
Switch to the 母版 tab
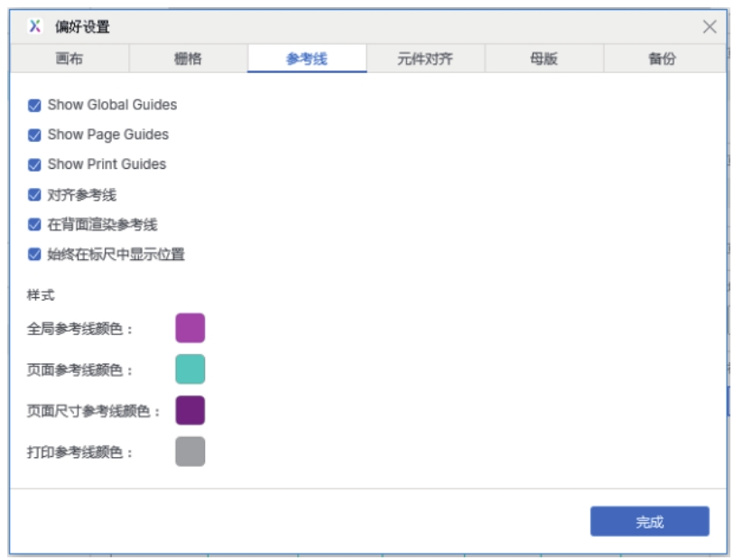544,59
